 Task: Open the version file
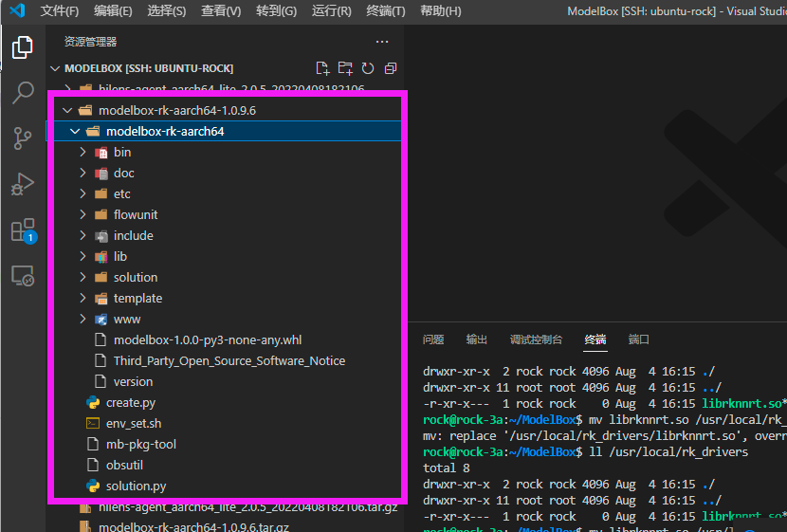click(x=133, y=382)
